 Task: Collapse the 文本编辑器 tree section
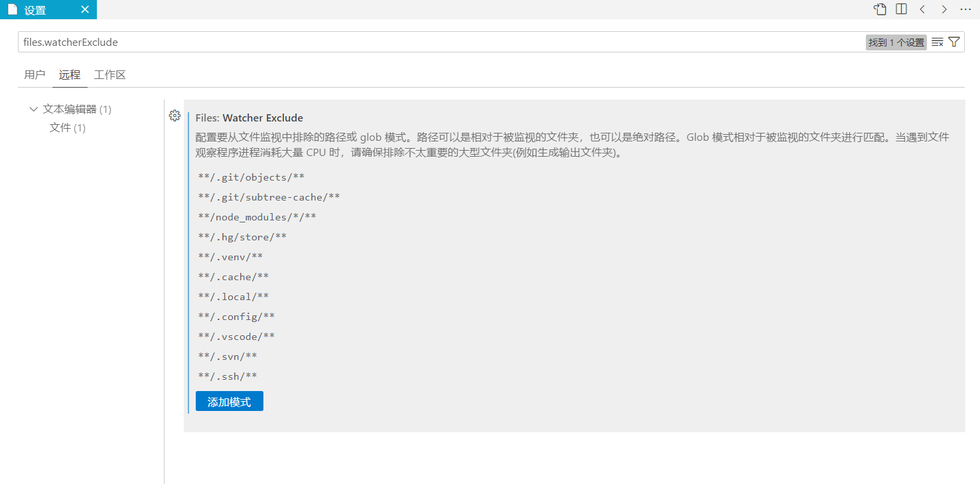coord(34,109)
